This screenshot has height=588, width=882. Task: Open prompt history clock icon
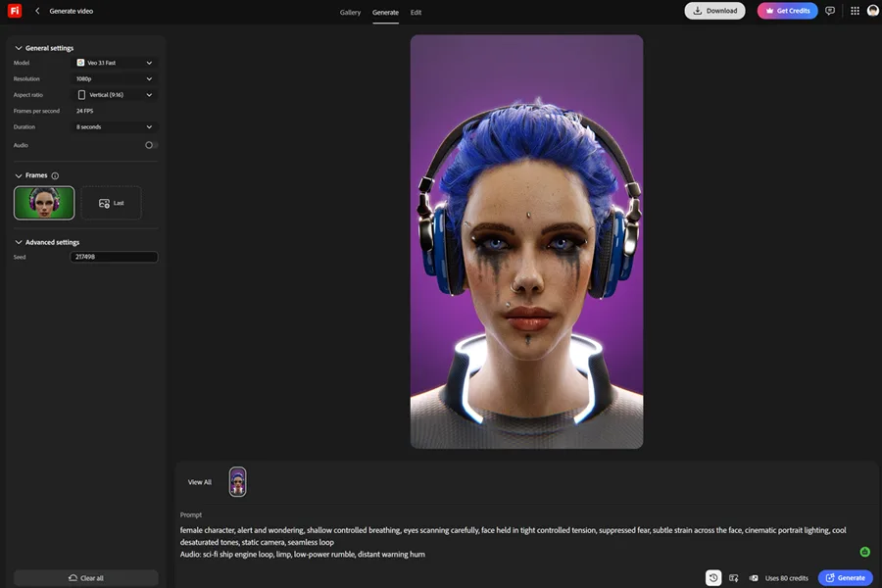coord(713,578)
